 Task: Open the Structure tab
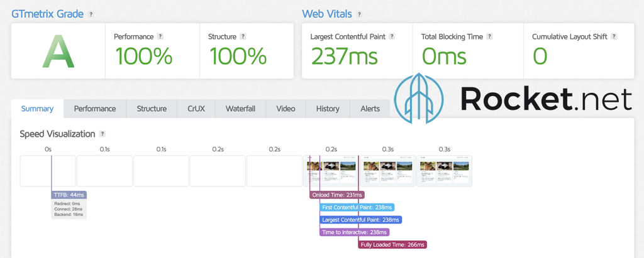(152, 109)
